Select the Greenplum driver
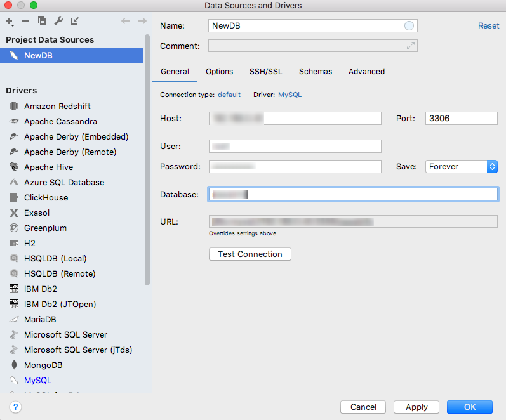Screen dimensions: 506x420 click(71, 228)
